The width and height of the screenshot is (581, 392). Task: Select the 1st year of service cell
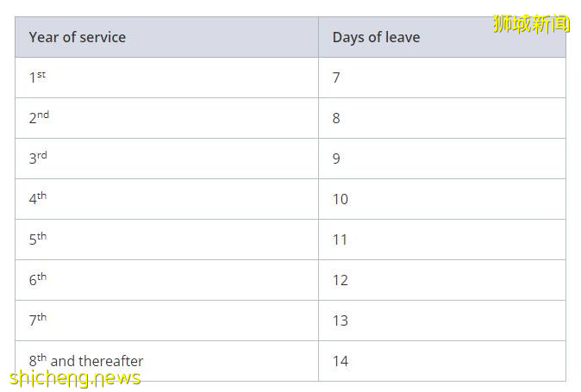[37, 78]
